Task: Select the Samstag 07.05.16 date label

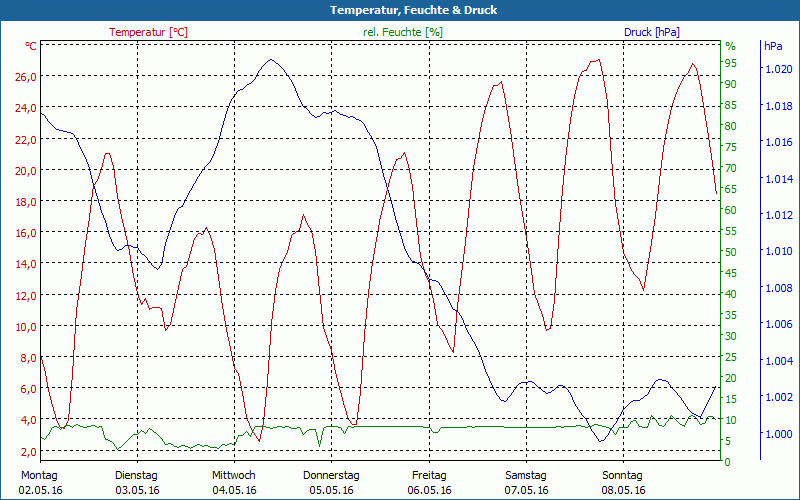Action: coord(526,483)
